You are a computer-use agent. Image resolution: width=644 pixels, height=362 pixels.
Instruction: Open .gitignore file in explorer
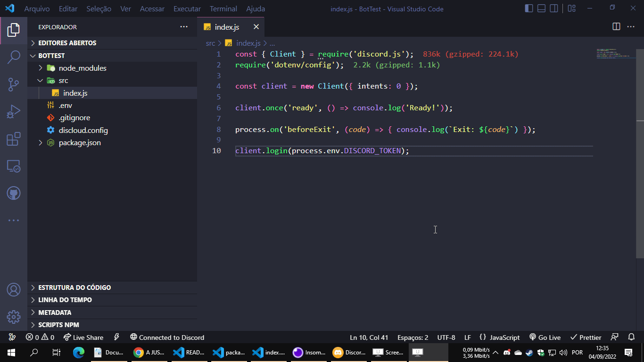112,118
